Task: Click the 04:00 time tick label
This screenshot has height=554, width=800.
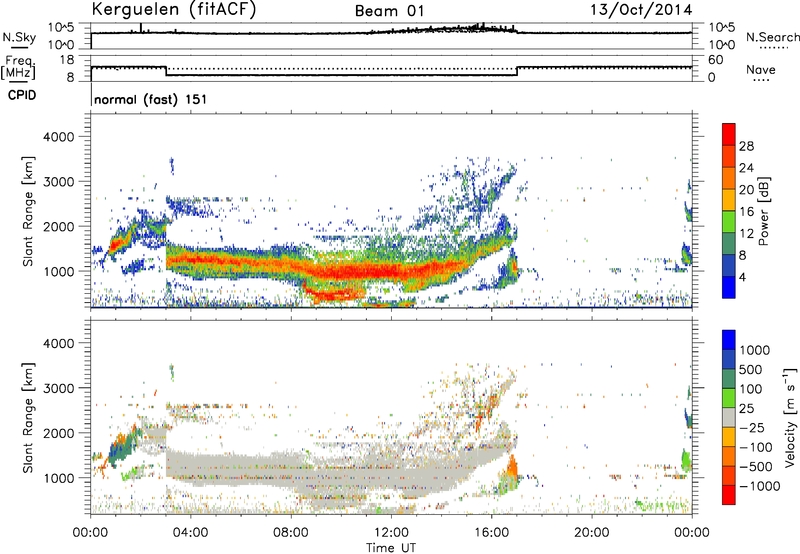Action: coord(190,533)
